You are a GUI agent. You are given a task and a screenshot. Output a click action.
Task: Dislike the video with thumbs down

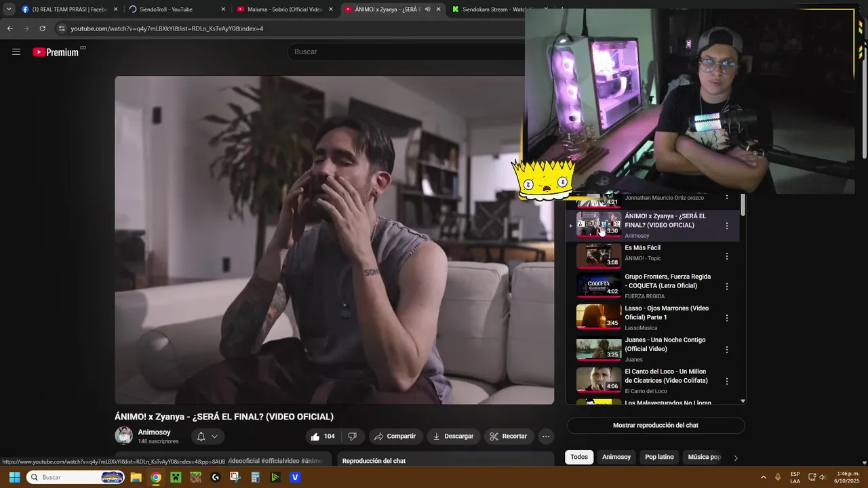(352, 436)
